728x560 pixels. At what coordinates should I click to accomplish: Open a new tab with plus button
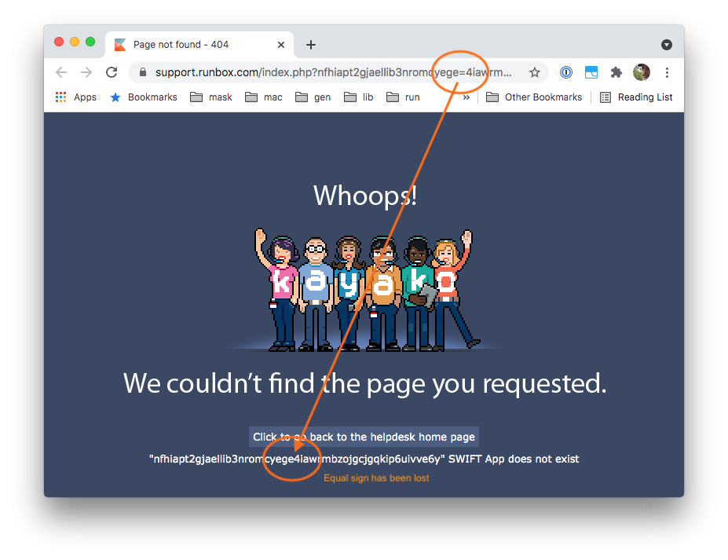[x=311, y=45]
